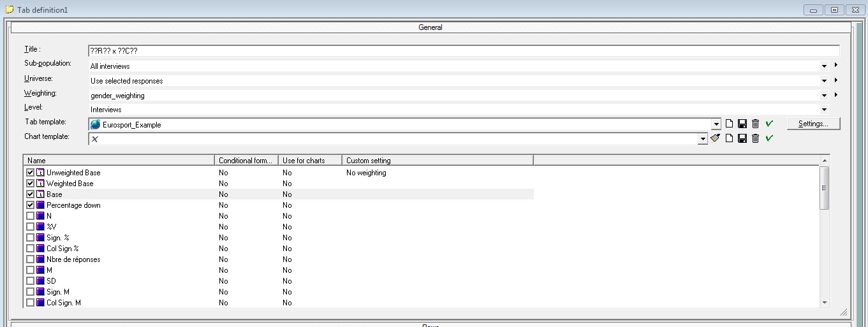Tick the Nbre de réponses checkbox
The width and height of the screenshot is (868, 327).
click(30, 259)
